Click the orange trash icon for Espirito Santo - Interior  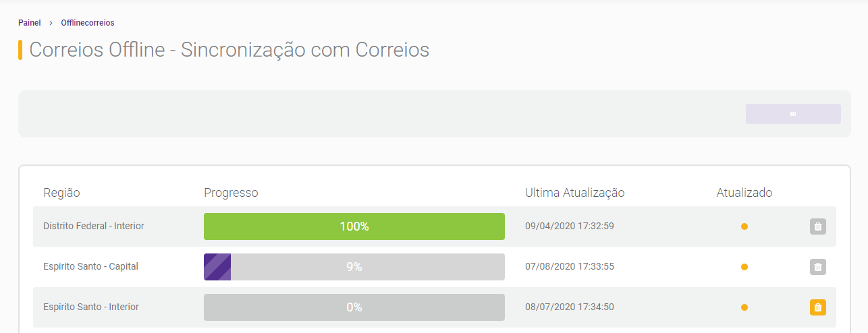[817, 307]
